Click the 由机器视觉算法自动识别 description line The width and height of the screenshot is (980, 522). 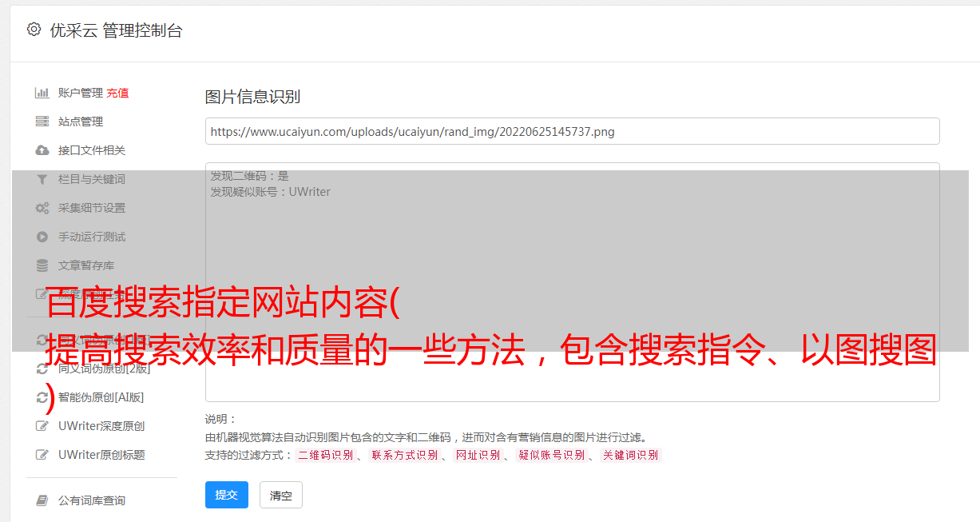click(x=426, y=437)
